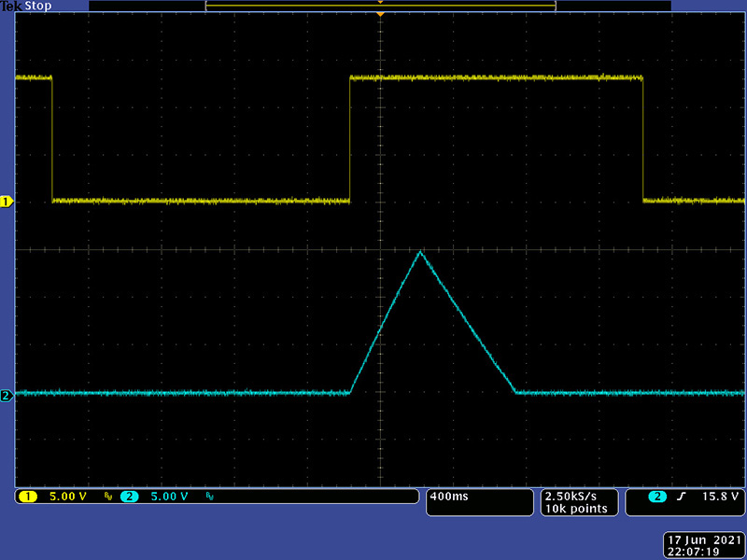Screen dimensions: 747x560
Task: Click the Tek logo in top-left corner
Action: 11,6
